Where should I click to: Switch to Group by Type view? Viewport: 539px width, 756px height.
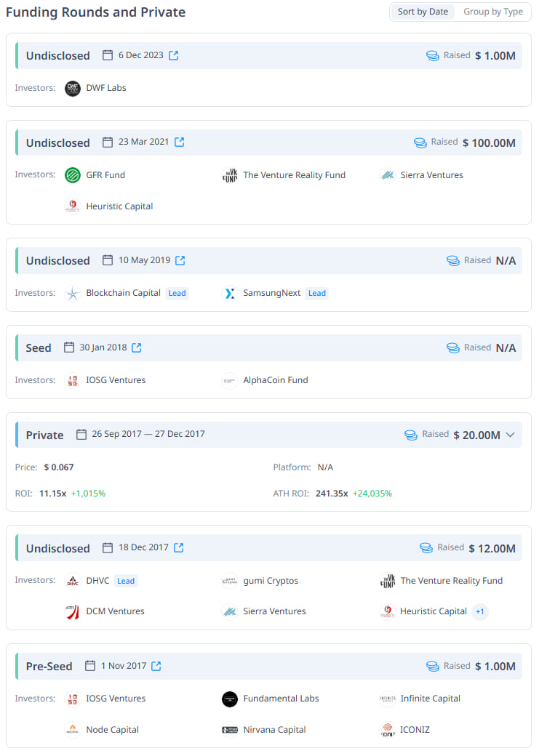[492, 12]
